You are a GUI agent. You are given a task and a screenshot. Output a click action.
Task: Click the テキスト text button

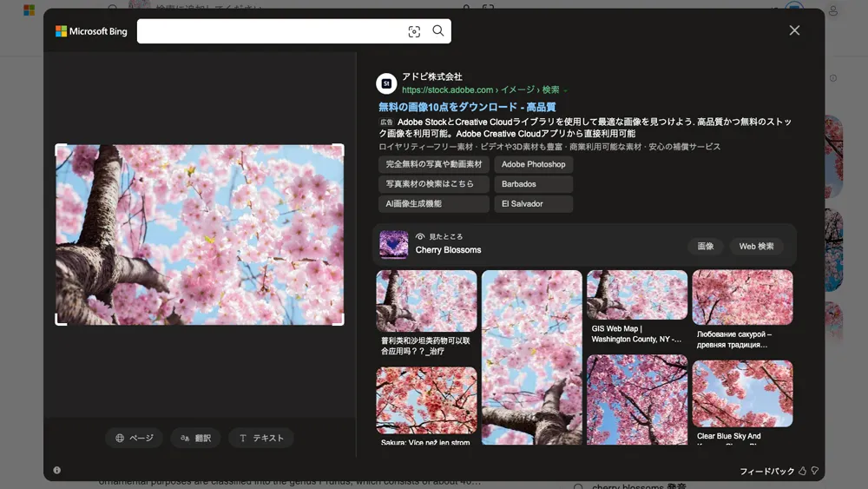[261, 438]
